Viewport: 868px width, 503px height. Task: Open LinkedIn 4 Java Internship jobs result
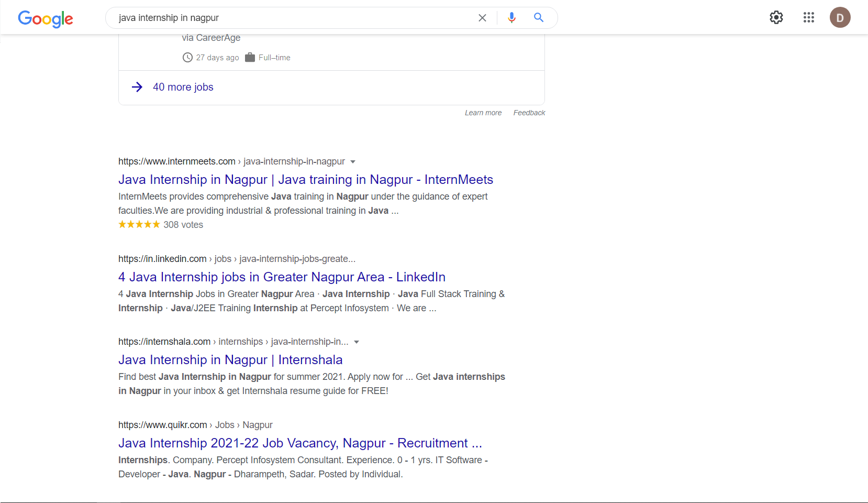tap(282, 277)
